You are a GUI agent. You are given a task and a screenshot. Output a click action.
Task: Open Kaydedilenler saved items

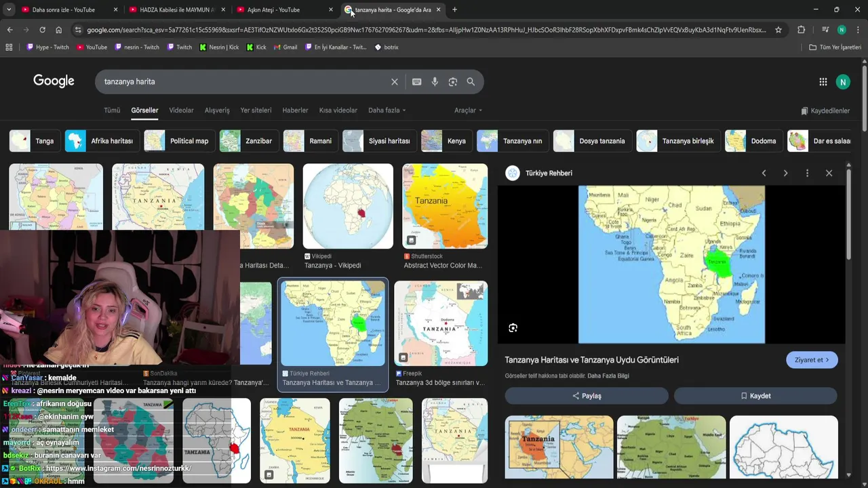825,110
